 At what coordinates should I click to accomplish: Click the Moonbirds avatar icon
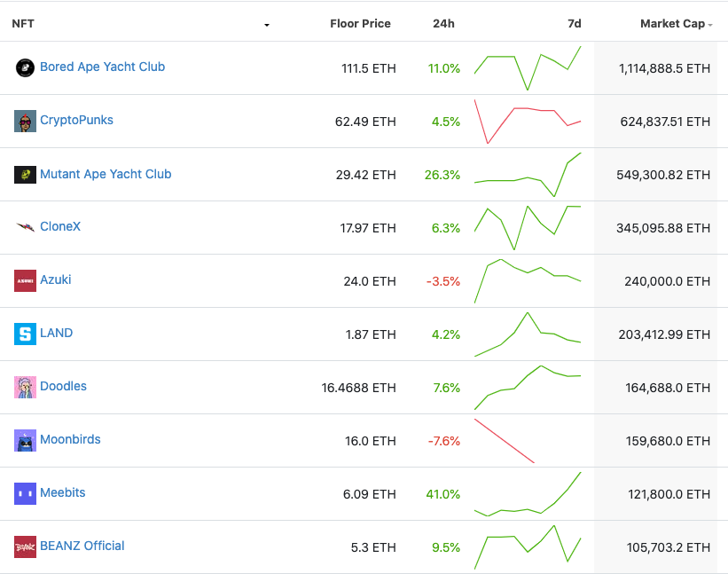[25, 441]
